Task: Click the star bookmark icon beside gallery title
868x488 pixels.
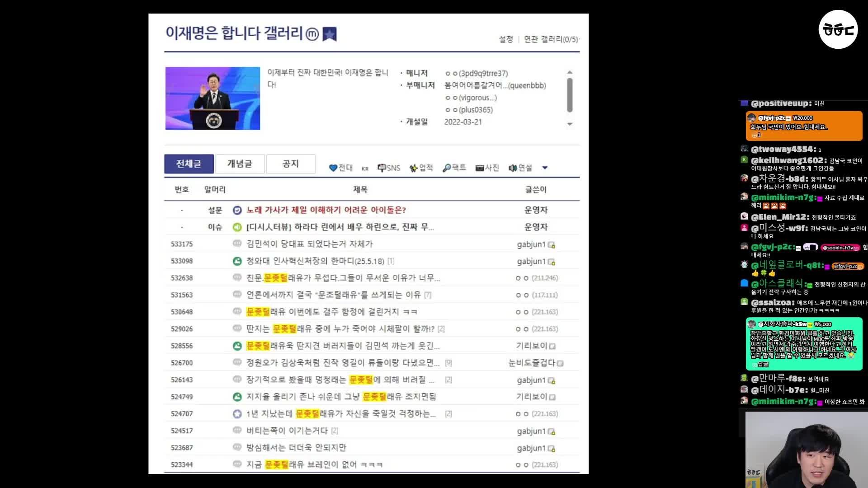Action: coord(330,34)
